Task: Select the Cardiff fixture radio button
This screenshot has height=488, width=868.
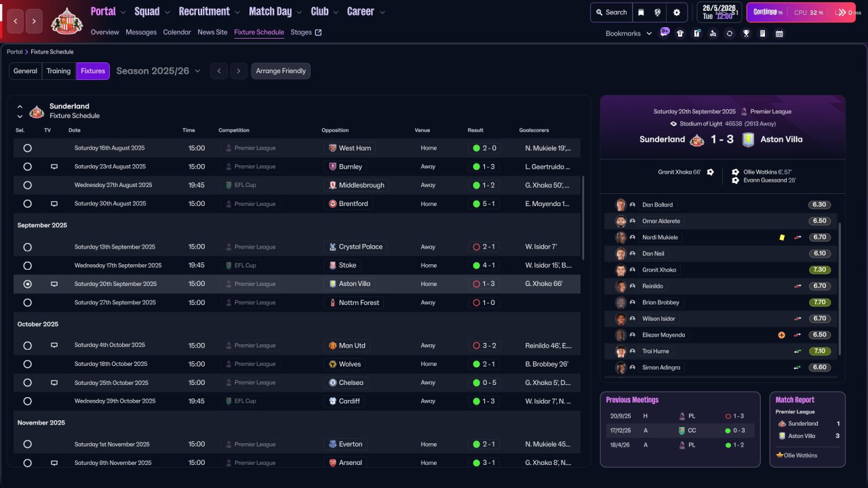Action: click(x=27, y=401)
